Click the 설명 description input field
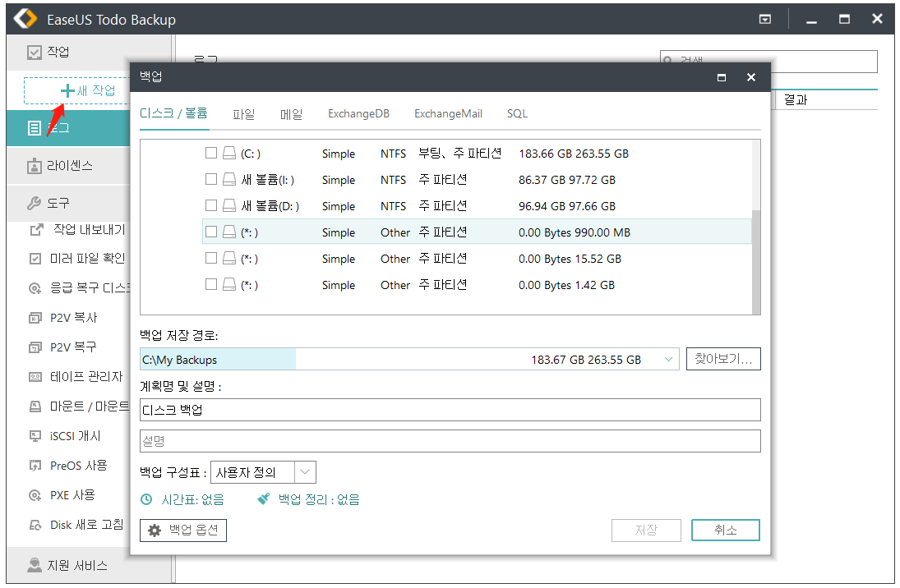Viewport: 900px width, 588px height. (450, 441)
